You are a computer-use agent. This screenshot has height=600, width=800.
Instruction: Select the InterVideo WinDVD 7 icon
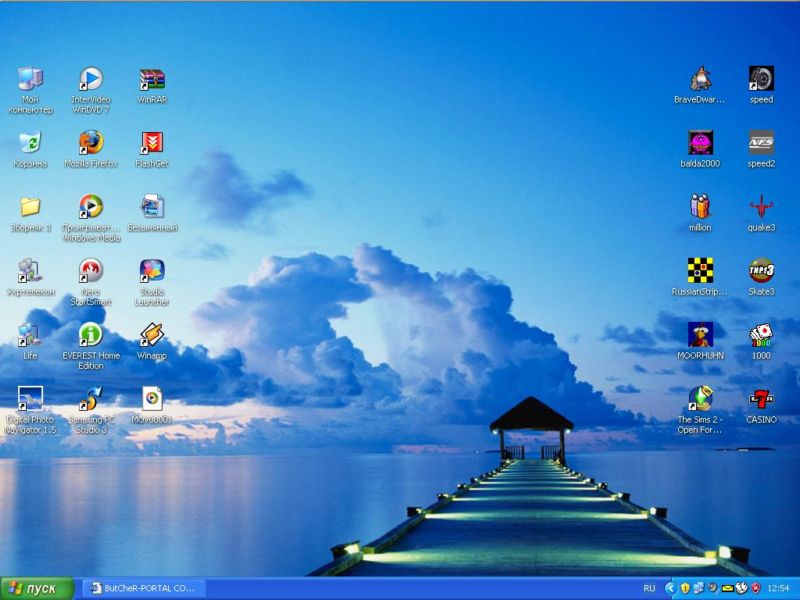[91, 80]
